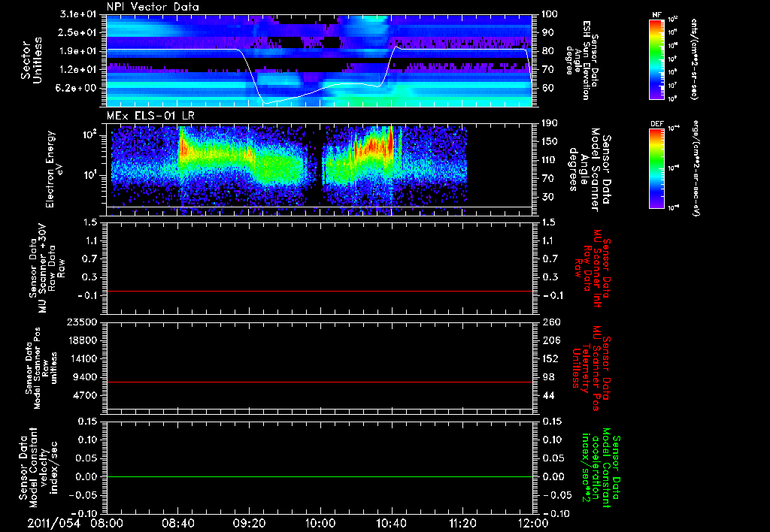
Task: Click the red MU Scanner line near -0.1
Action: point(320,291)
